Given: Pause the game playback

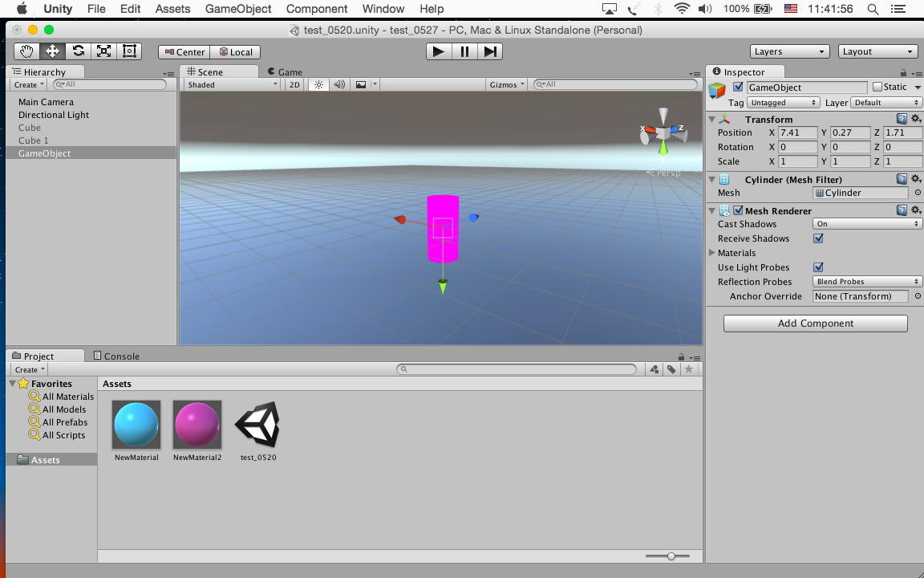Looking at the screenshot, I should (464, 51).
